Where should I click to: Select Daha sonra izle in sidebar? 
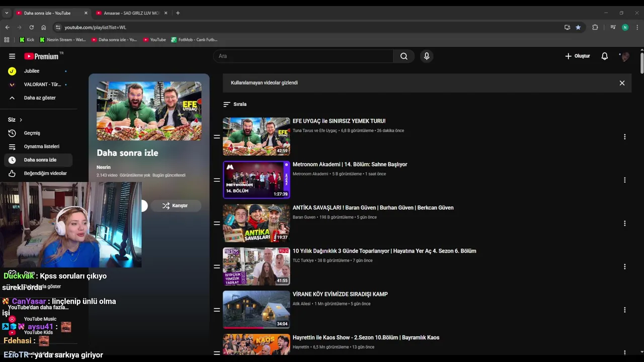tap(38, 160)
